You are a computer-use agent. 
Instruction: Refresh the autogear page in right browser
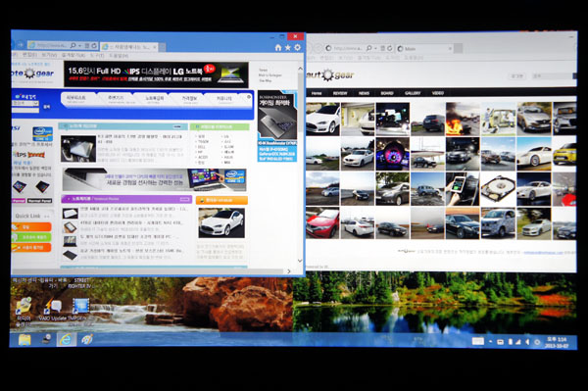[x=390, y=48]
